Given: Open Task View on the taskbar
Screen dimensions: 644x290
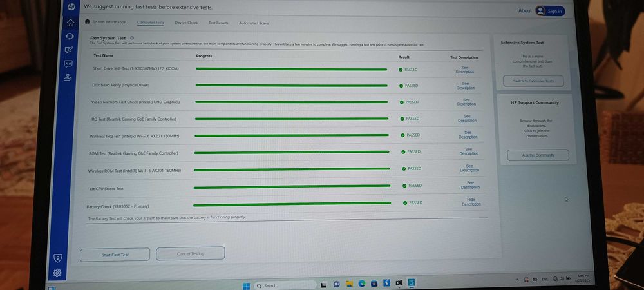Looking at the screenshot, I should pyautogui.click(x=324, y=284).
